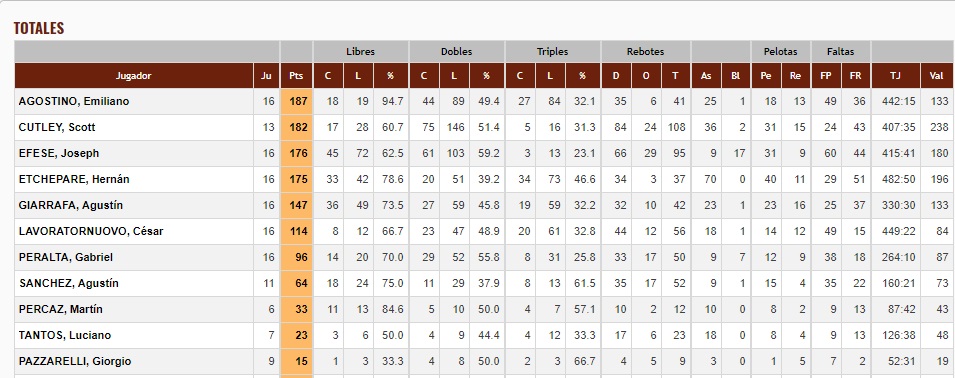Select the Rebotes group header
Screen dimensions: 955x378
click(646, 52)
